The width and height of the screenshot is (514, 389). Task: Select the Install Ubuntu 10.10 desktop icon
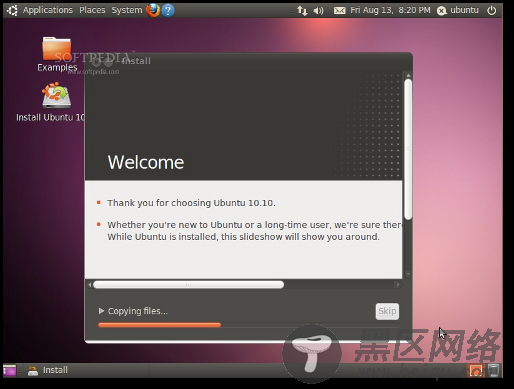[51, 102]
